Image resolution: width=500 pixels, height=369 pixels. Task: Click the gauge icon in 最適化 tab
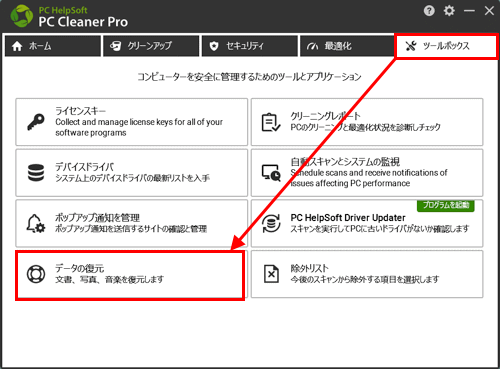click(x=313, y=46)
